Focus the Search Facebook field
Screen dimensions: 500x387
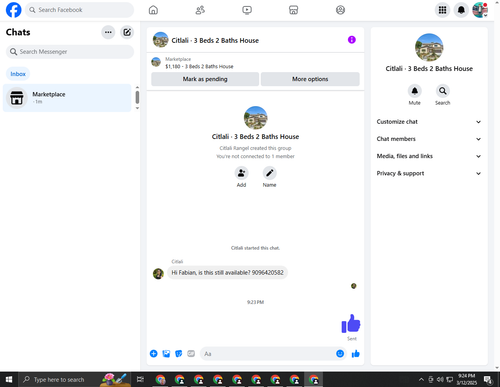click(80, 10)
